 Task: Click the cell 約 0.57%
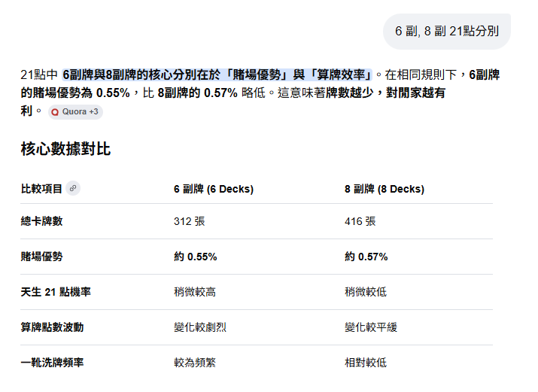[366, 257]
